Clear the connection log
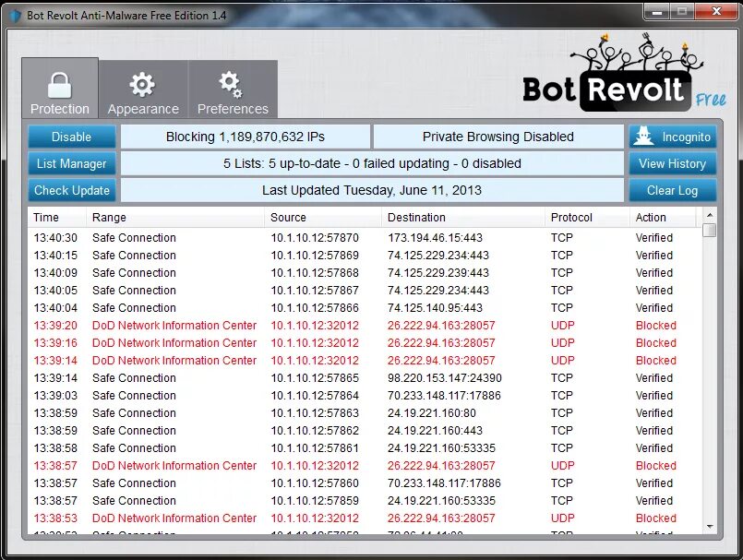Screen dimensions: 743x560 coord(673,190)
